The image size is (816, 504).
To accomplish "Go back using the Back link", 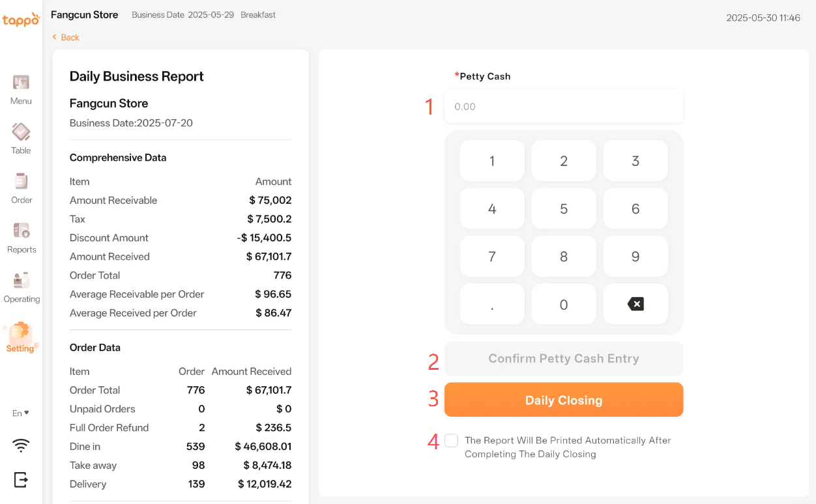I will pyautogui.click(x=66, y=38).
